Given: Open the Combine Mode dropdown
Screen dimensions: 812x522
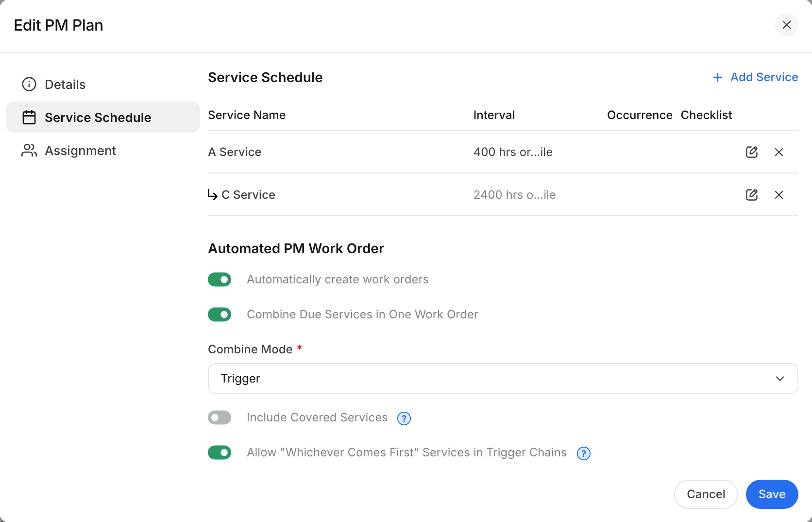Looking at the screenshot, I should [x=503, y=379].
